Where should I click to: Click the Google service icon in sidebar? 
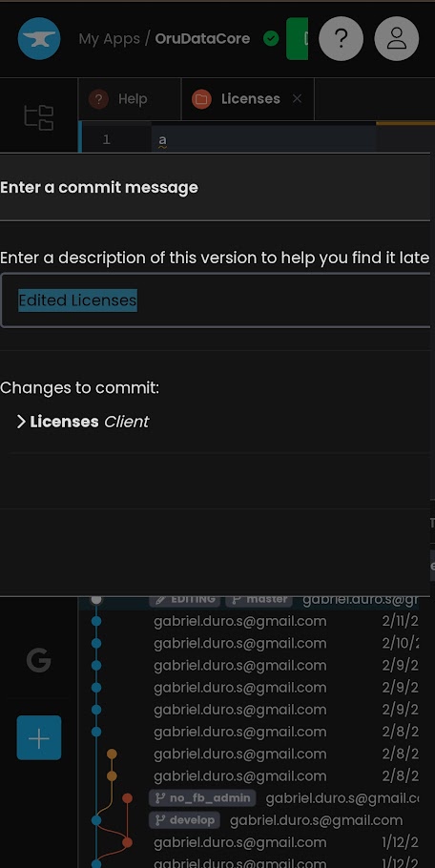(x=39, y=660)
